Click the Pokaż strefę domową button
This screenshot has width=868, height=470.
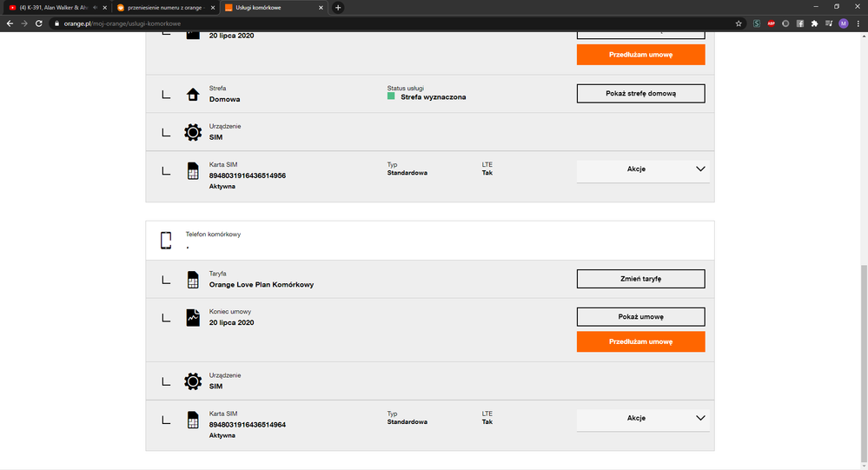point(640,93)
